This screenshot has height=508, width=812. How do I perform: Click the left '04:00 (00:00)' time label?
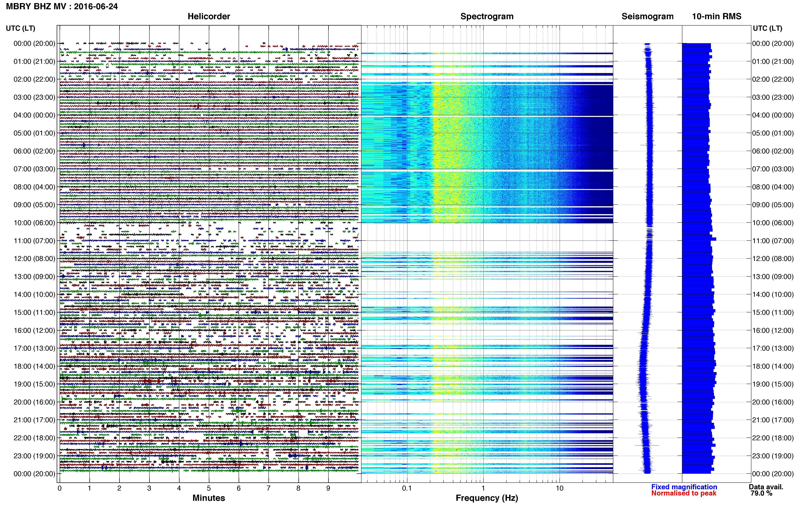pyautogui.click(x=34, y=115)
